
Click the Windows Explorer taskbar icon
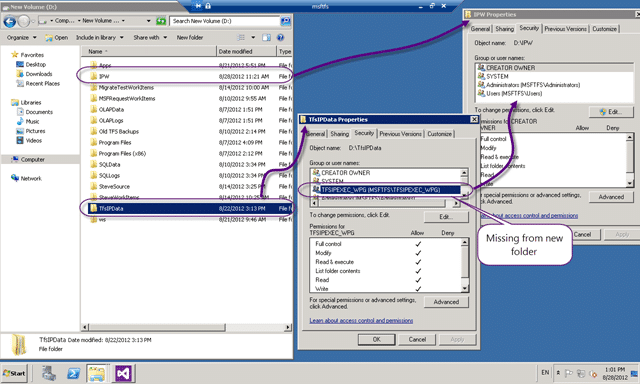tap(97, 373)
